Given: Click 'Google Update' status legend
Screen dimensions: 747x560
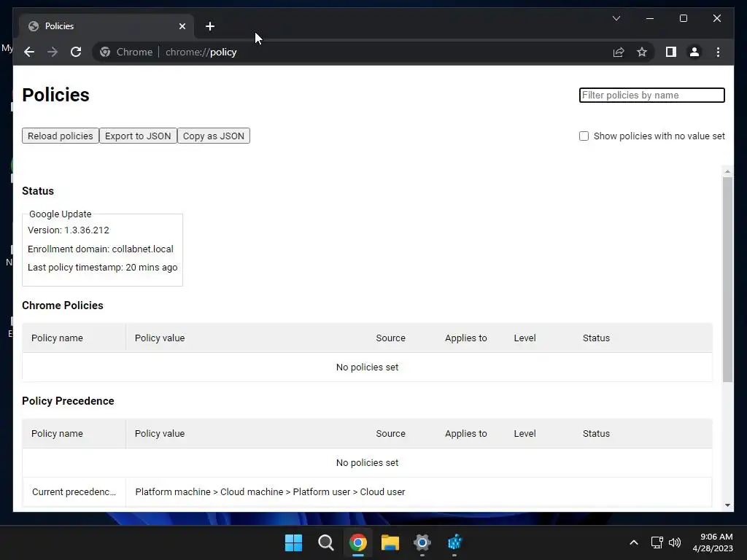Looking at the screenshot, I should [x=60, y=214].
